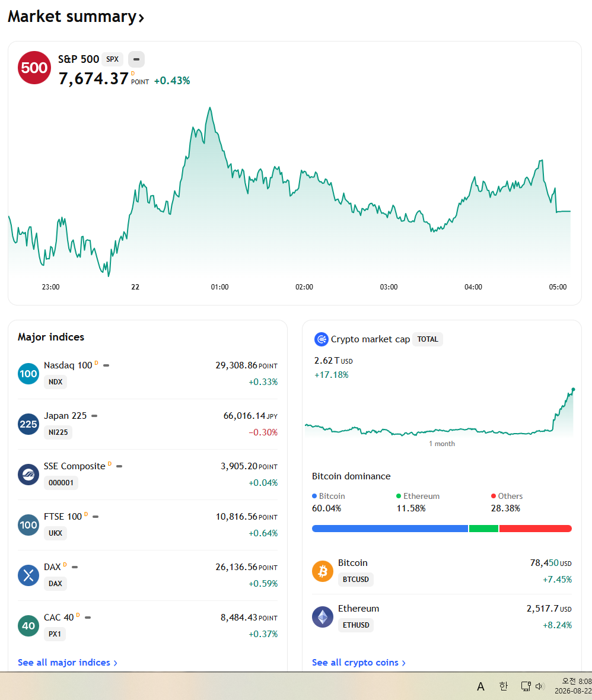The width and height of the screenshot is (592, 700).
Task: Click the Bitcoin price 78,450
Action: pyautogui.click(x=544, y=563)
